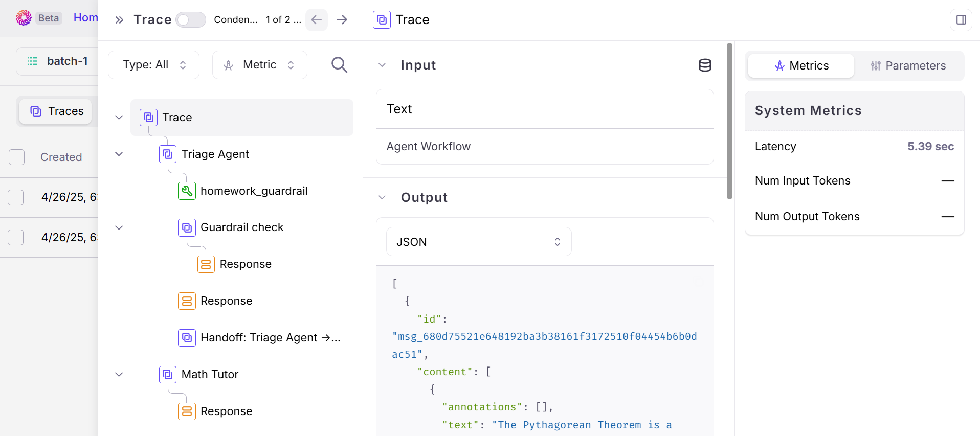This screenshot has height=436, width=980.
Task: Click the System Metrics heading
Action: pyautogui.click(x=808, y=111)
